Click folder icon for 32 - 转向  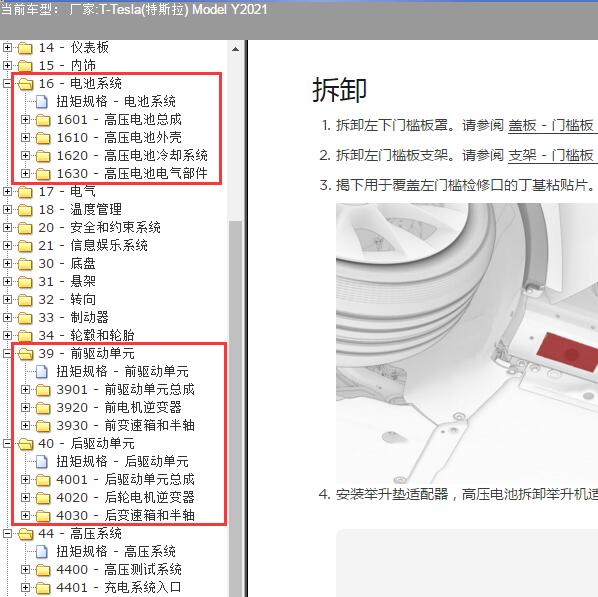point(25,300)
